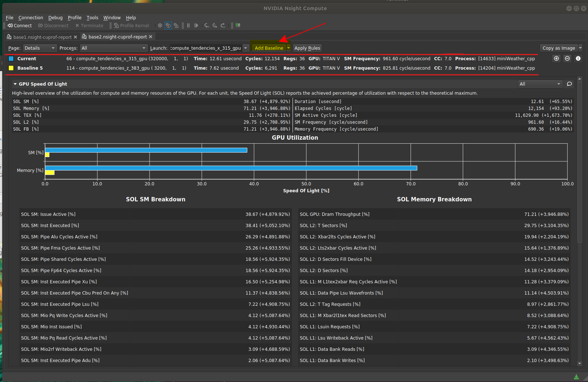Open the Process dropdown set to All
The image size is (588, 382).
coord(114,48)
